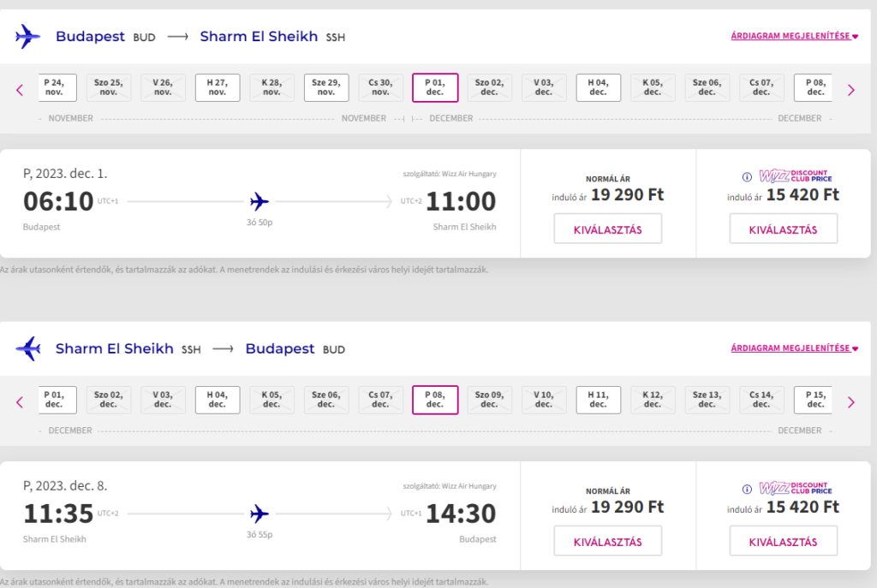This screenshot has width=877, height=588.
Task: Select return date H 04, dec.
Action: click(218, 400)
